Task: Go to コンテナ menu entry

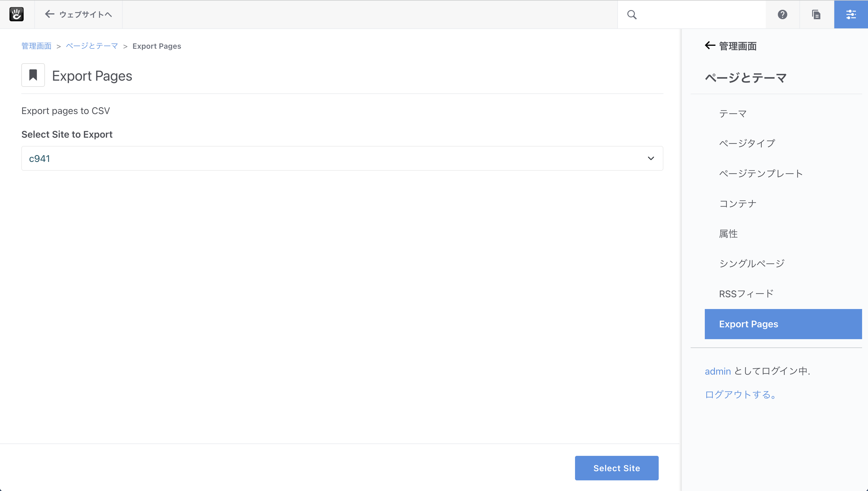Action: point(738,204)
